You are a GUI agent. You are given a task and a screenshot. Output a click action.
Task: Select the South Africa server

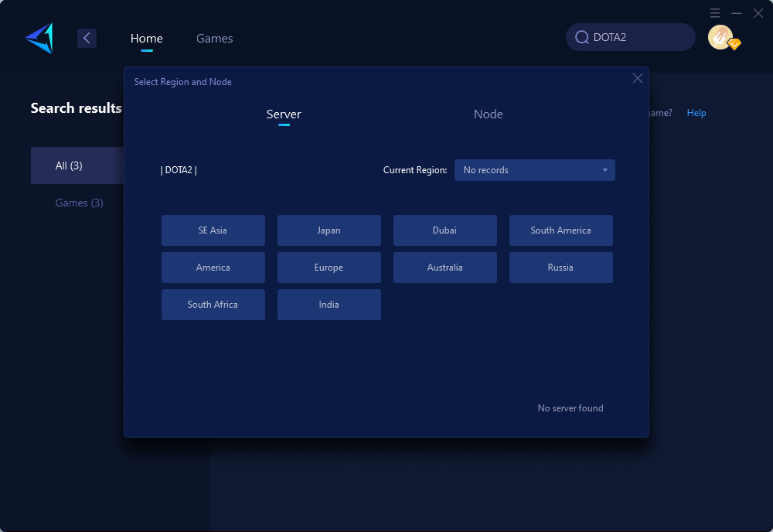(x=213, y=305)
